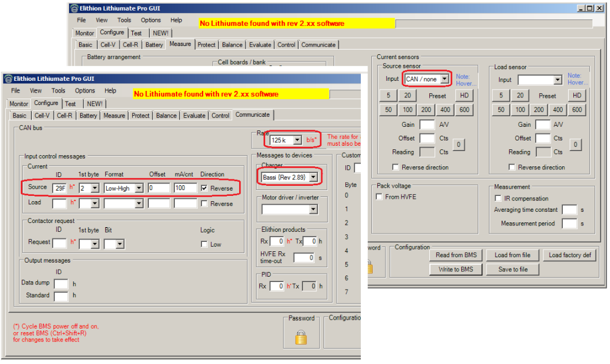
Task: Click the padlock icon in Password box
Action: click(301, 337)
